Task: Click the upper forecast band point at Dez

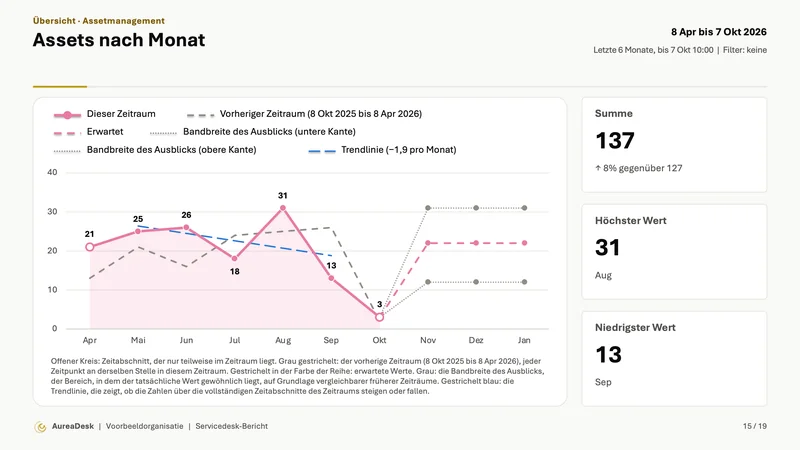Action: 476,208
